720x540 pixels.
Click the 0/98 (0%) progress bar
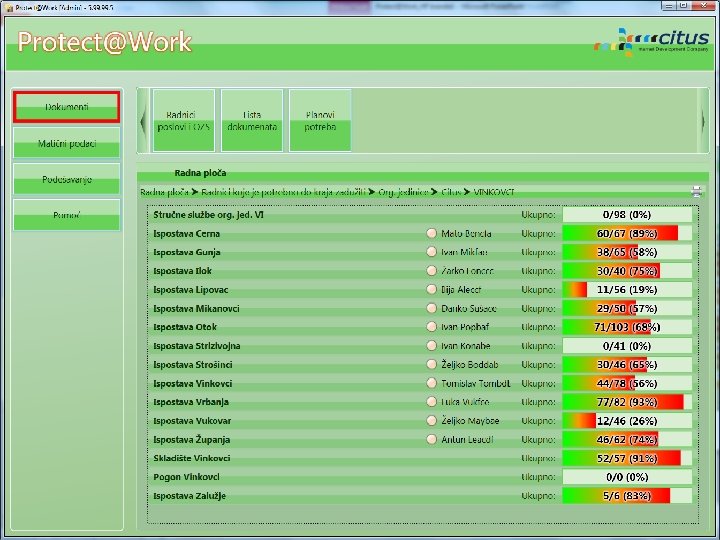627,214
